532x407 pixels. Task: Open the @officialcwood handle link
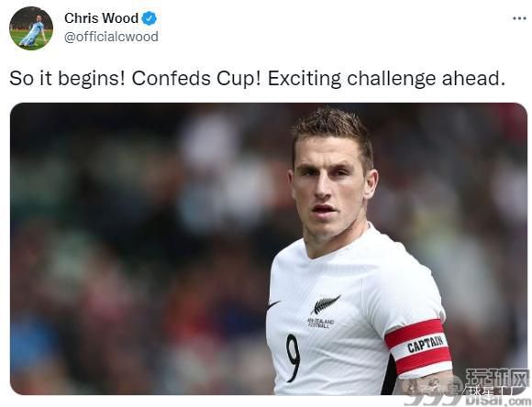coord(111,37)
